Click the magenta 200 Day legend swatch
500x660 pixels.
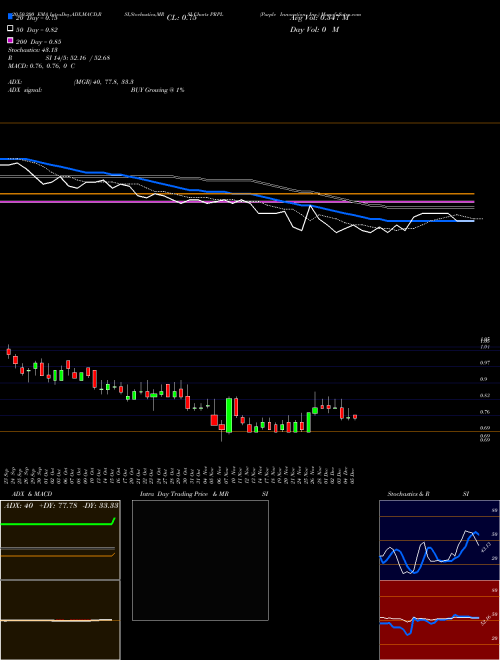(x=10, y=40)
